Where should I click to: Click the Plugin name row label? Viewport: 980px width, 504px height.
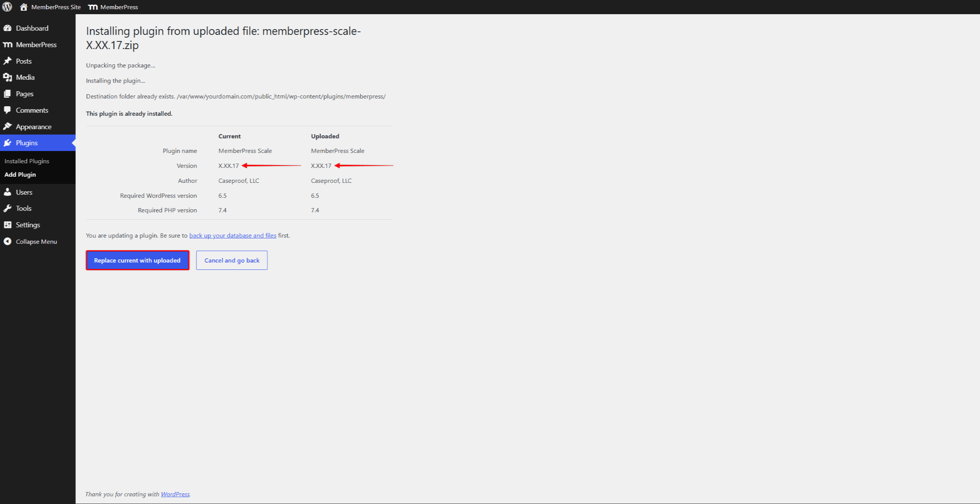180,151
